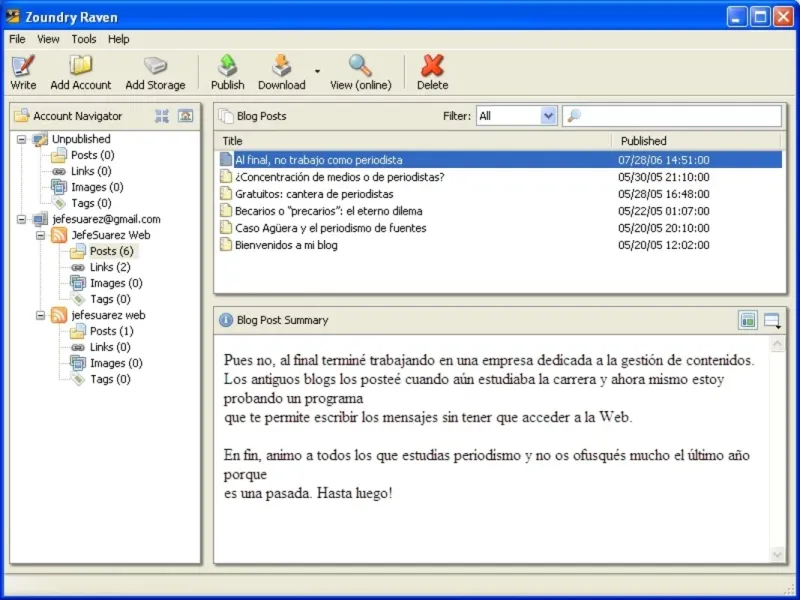
Task: Click the lowercase jefesuarez web feed icon
Action: click(x=59, y=315)
